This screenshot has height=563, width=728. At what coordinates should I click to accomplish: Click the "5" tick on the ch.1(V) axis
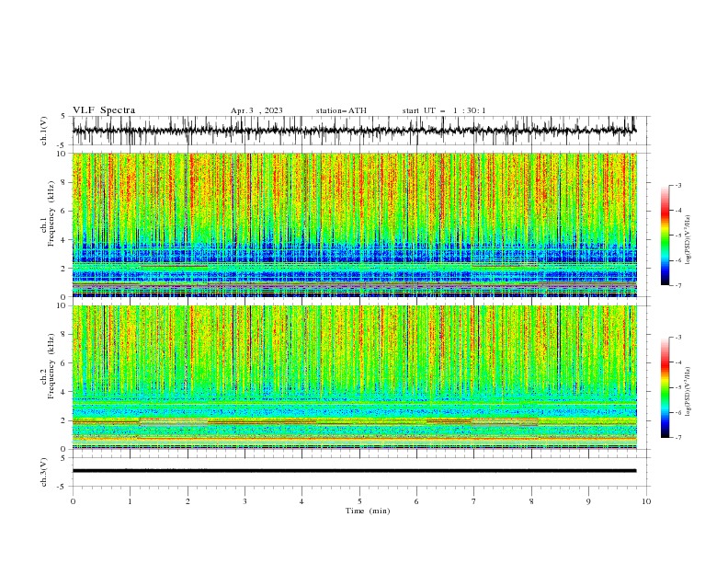pyautogui.click(x=63, y=116)
